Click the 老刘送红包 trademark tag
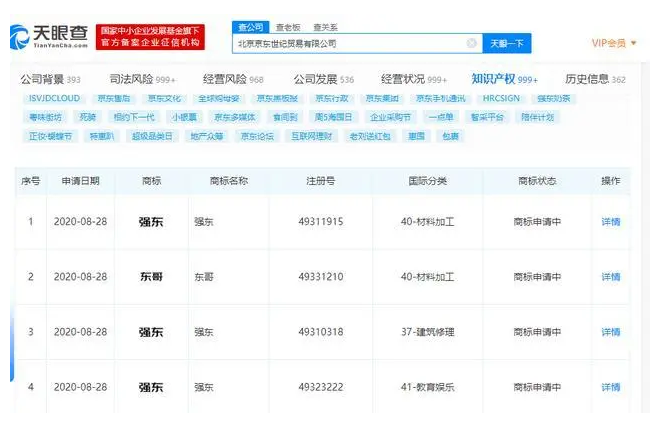 [x=370, y=136]
